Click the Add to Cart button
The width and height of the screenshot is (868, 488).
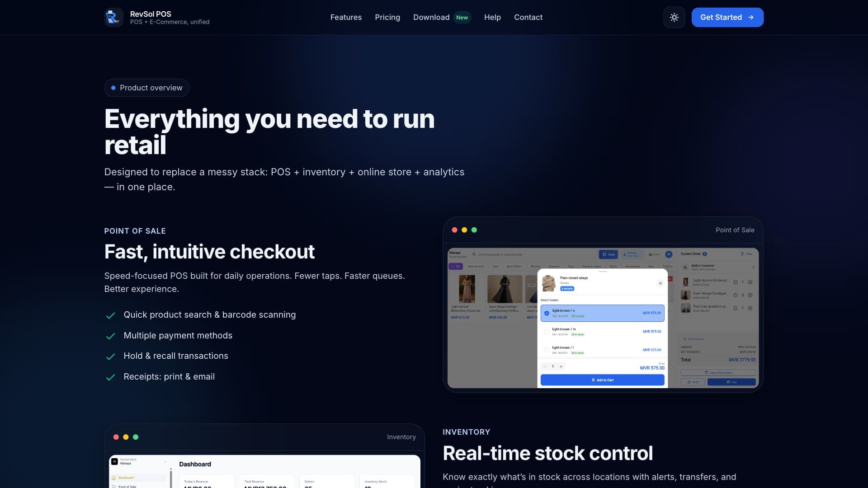coord(603,380)
